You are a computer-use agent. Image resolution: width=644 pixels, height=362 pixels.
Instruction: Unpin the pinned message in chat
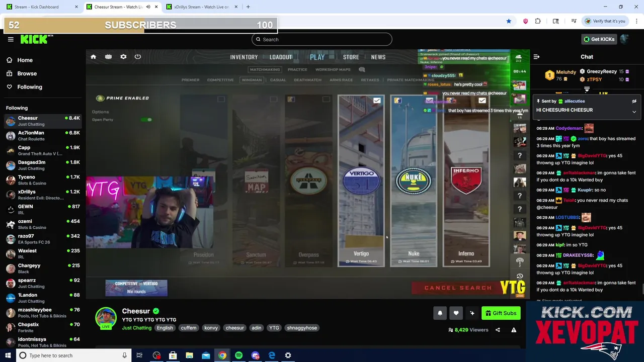click(634, 101)
